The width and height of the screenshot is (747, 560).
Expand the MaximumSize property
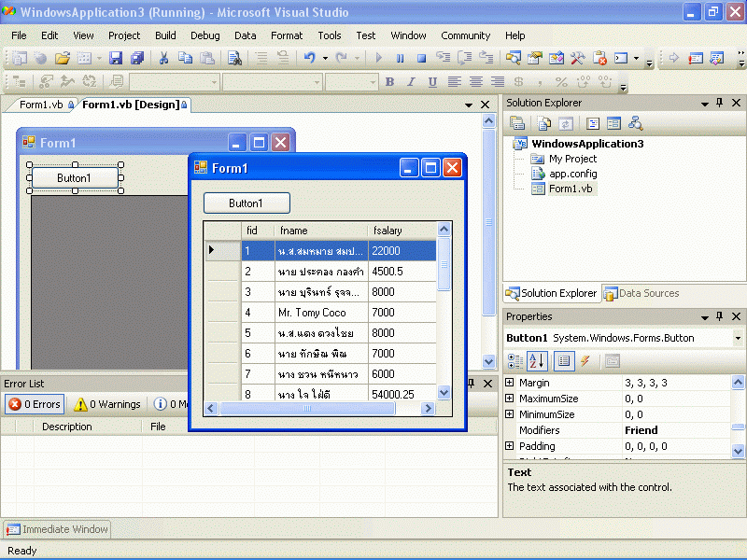(509, 399)
